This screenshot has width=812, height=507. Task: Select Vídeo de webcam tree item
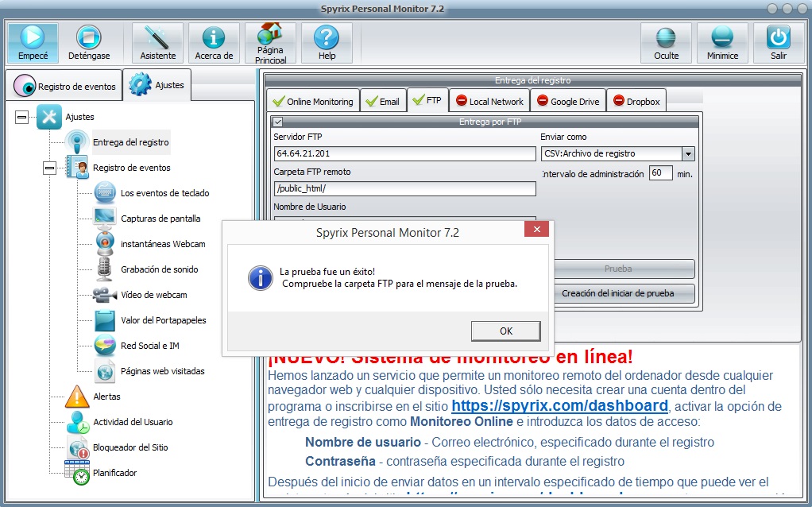pyautogui.click(x=154, y=295)
